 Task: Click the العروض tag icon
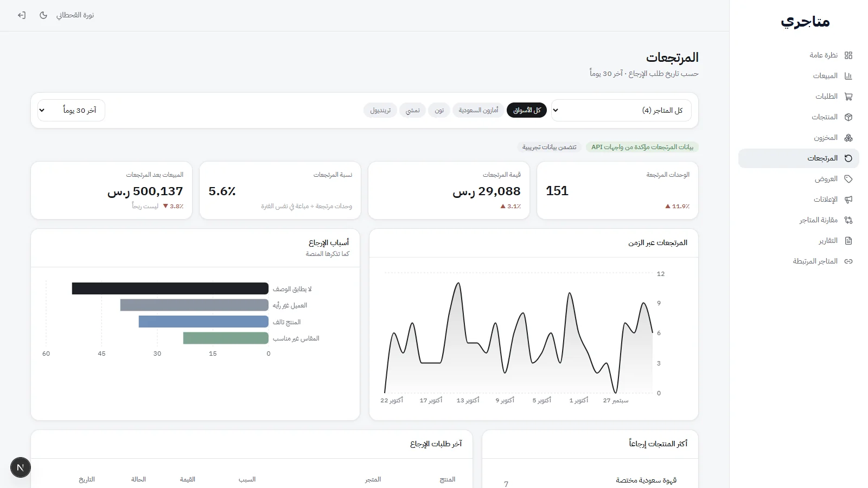coord(848,179)
